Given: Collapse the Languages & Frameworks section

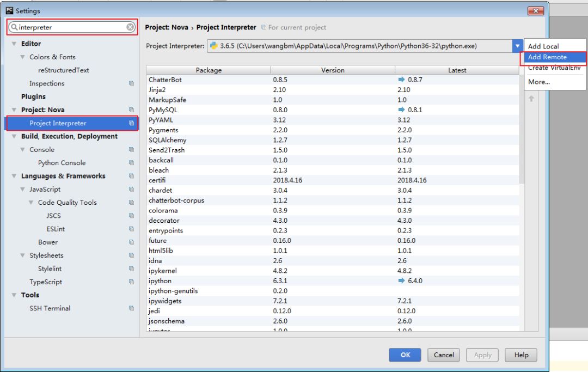Looking at the screenshot, I should 14,176.
